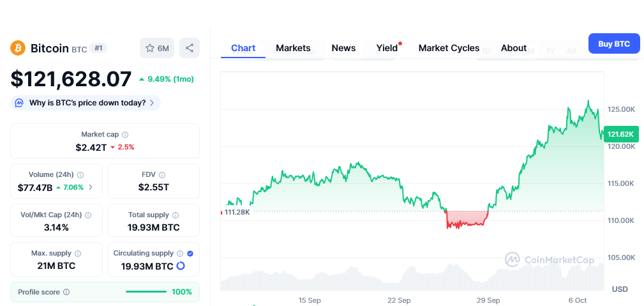The width and height of the screenshot is (644, 306).
Task: Click Vol/Mkt Cap info icon
Action: (x=88, y=215)
